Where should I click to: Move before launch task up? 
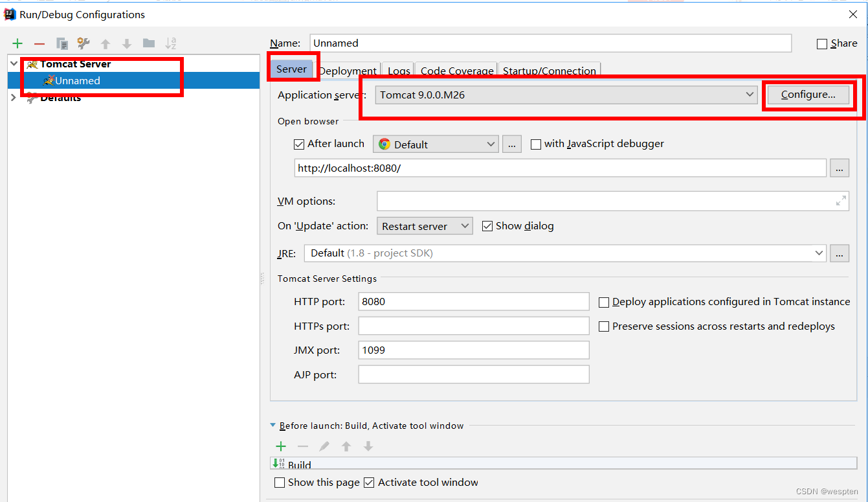pyautogui.click(x=346, y=446)
